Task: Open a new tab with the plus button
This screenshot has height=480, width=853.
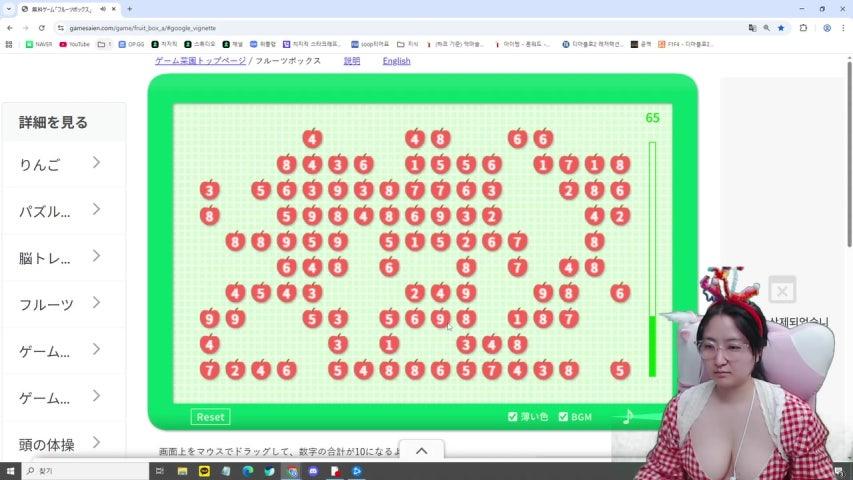Action: pos(129,9)
